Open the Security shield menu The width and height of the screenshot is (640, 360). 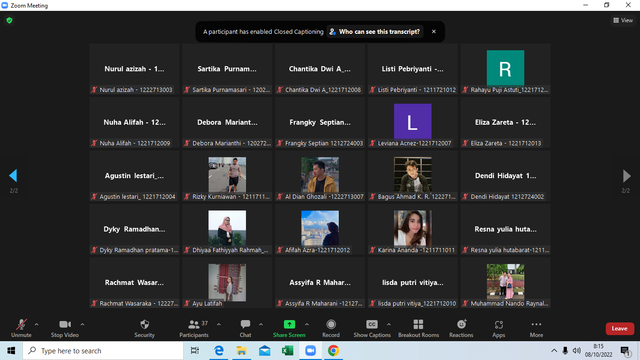144,328
